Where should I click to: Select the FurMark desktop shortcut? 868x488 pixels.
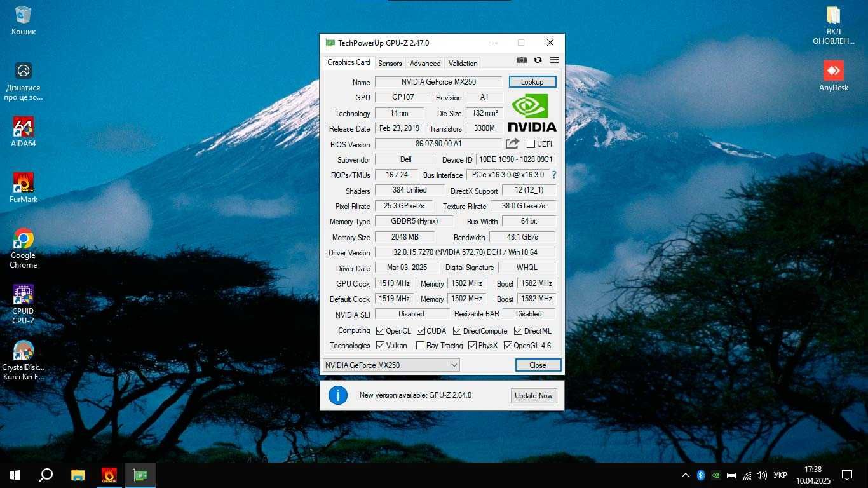pos(24,187)
